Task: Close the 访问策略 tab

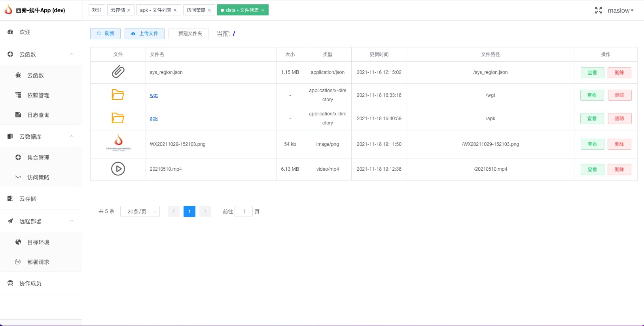Action: pyautogui.click(x=209, y=10)
